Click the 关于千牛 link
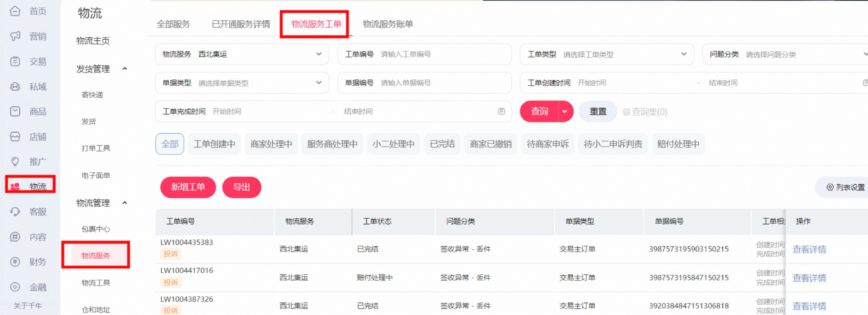This screenshot has width=868, height=315. 28,305
